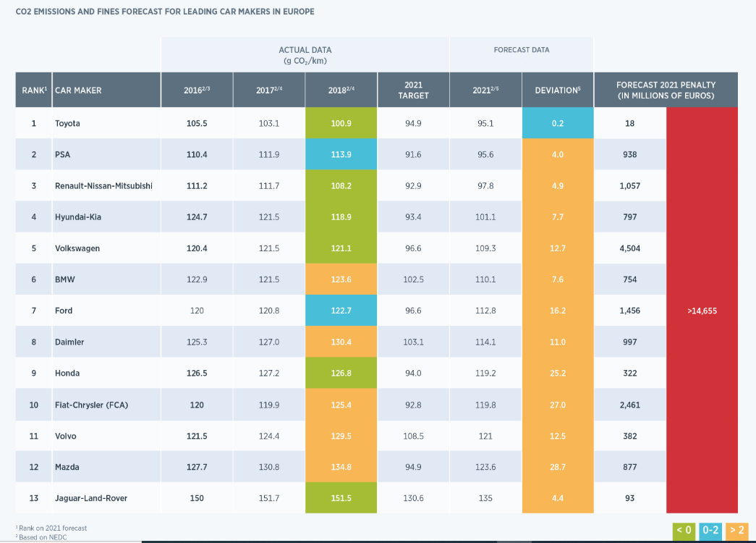Image resolution: width=756 pixels, height=543 pixels.
Task: Select the '2021 TARGET' column header
Action: coord(413,90)
